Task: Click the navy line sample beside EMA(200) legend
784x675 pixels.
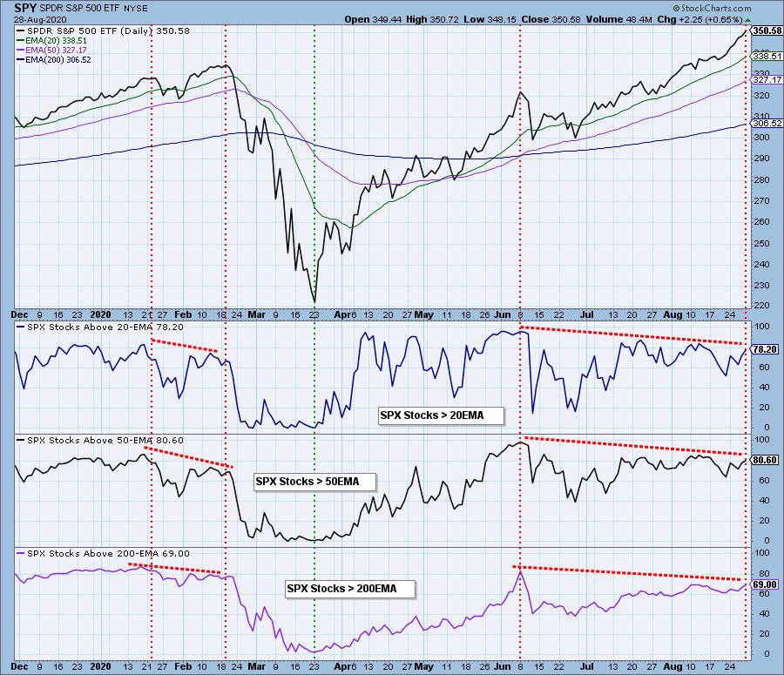Action: pyautogui.click(x=21, y=59)
